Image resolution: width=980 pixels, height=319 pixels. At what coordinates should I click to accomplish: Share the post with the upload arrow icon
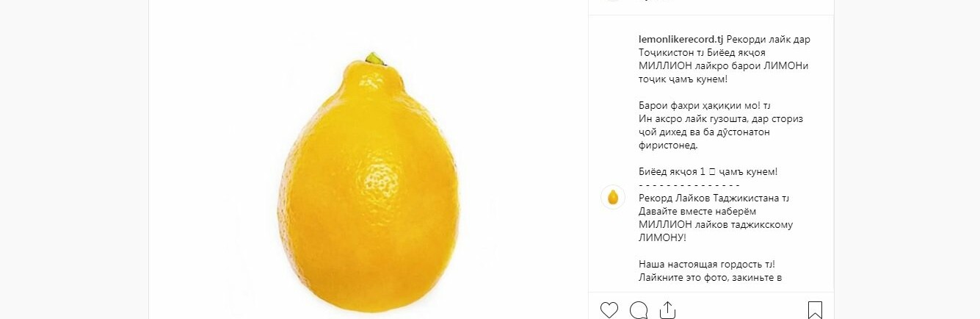click(667, 310)
